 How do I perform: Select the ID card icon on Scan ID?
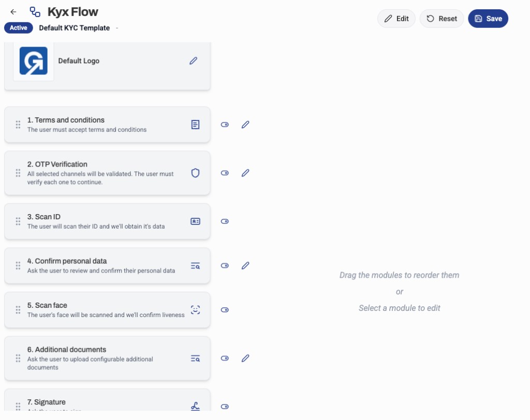(x=195, y=221)
